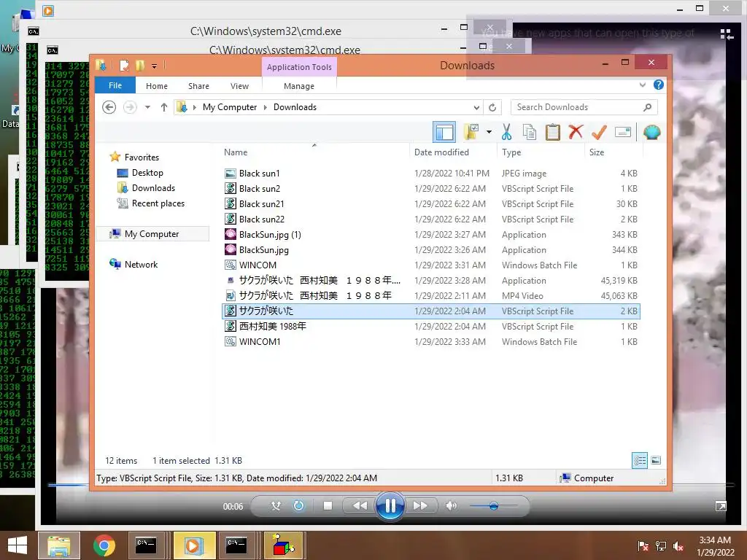Select the Black sun22 file
This screenshot has width=747, height=560.
pyautogui.click(x=430, y=219)
